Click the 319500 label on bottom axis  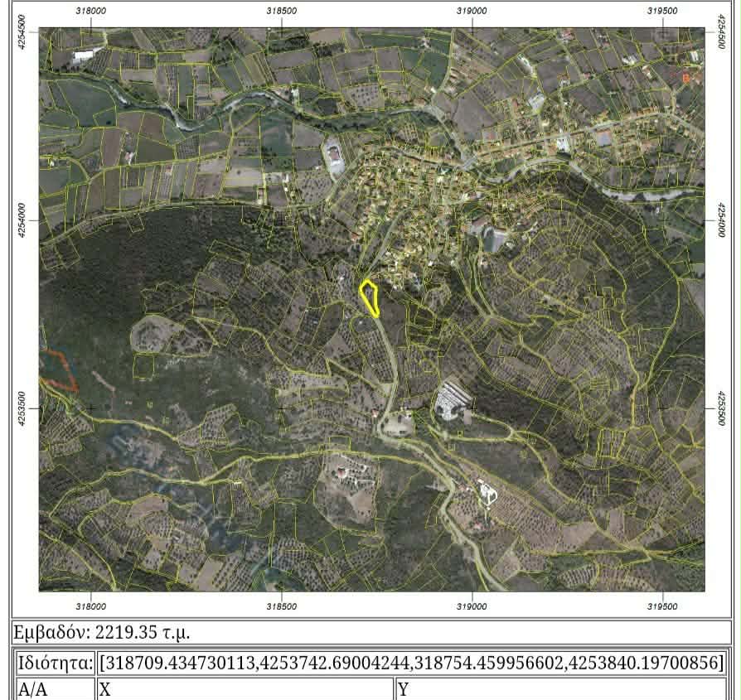(x=662, y=606)
